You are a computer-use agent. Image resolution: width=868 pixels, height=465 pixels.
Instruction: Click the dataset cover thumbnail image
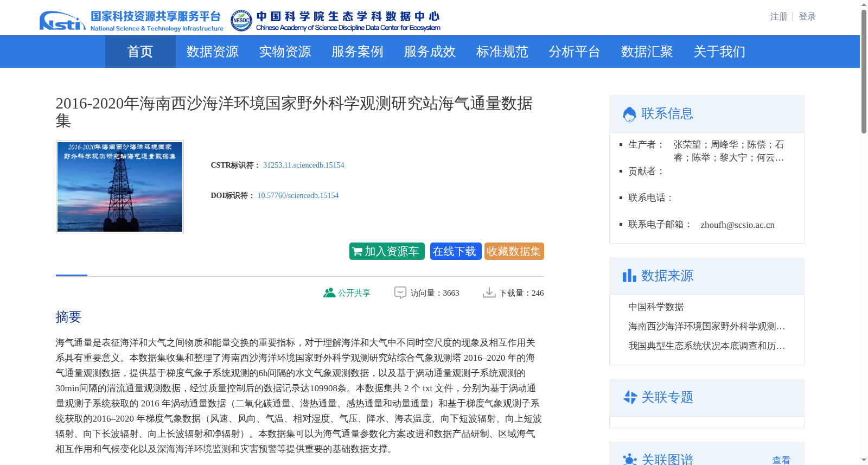coord(120,187)
